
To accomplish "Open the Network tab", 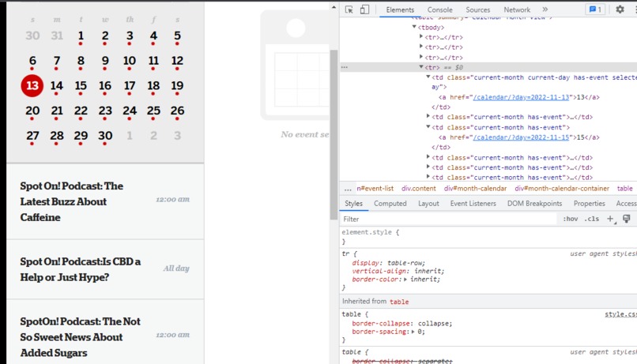I will [517, 9].
